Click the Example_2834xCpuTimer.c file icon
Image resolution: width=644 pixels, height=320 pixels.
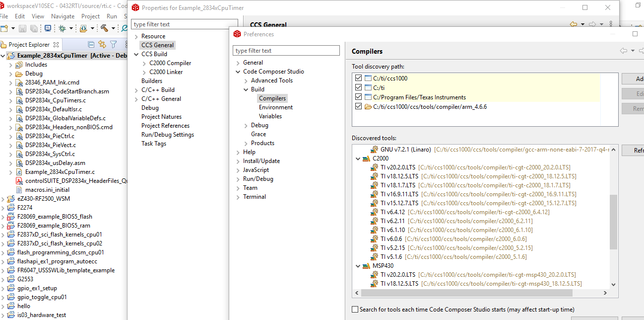point(19,172)
